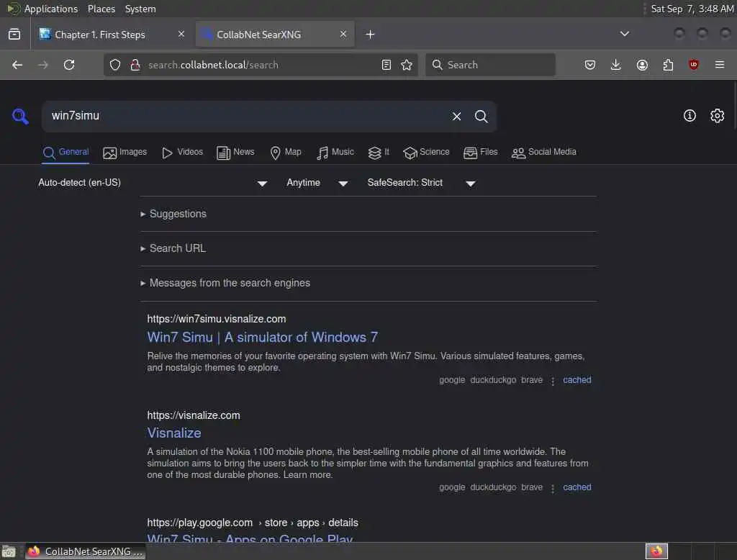Viewport: 737px width, 560px height.
Task: Submit search with magnifier button
Action: (x=481, y=116)
